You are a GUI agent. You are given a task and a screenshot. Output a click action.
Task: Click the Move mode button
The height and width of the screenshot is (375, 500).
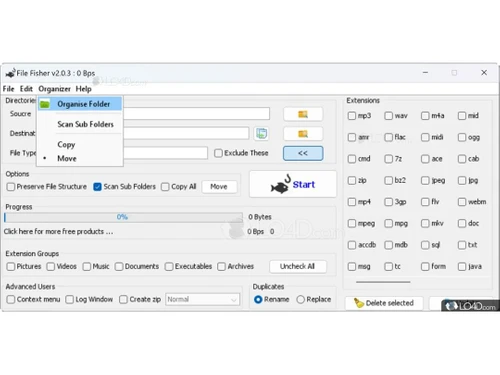pos(219,187)
